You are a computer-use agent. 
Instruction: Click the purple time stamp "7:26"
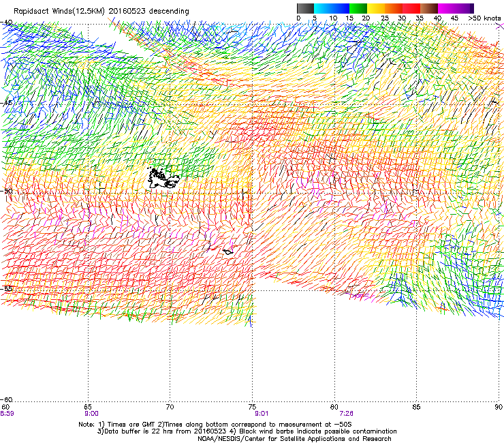click(x=346, y=414)
